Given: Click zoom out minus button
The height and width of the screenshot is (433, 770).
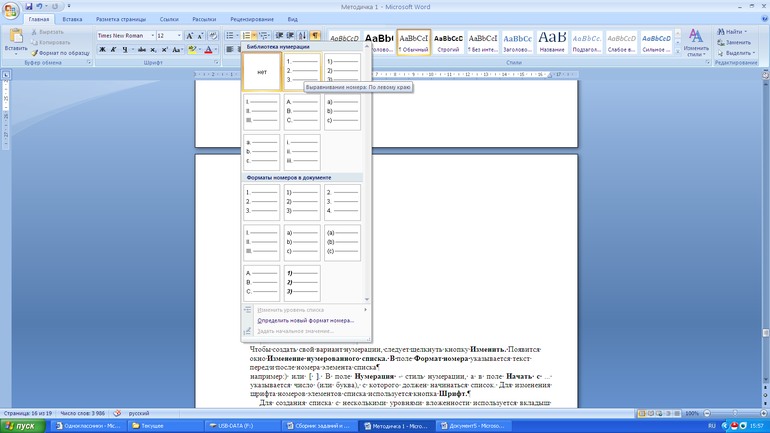Looking at the screenshot, I should point(707,413).
